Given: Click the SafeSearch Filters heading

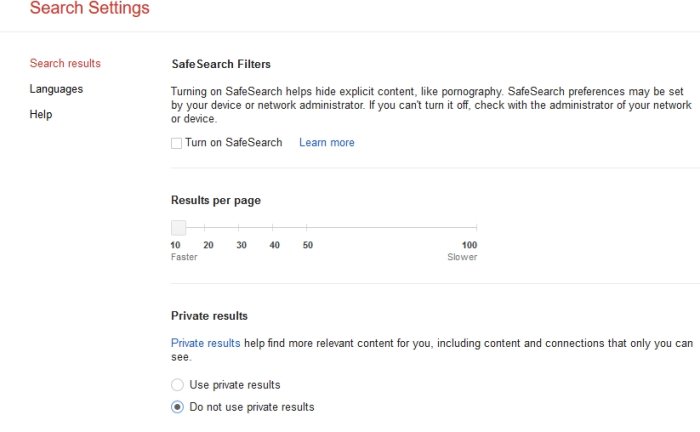Looking at the screenshot, I should coord(221,64).
